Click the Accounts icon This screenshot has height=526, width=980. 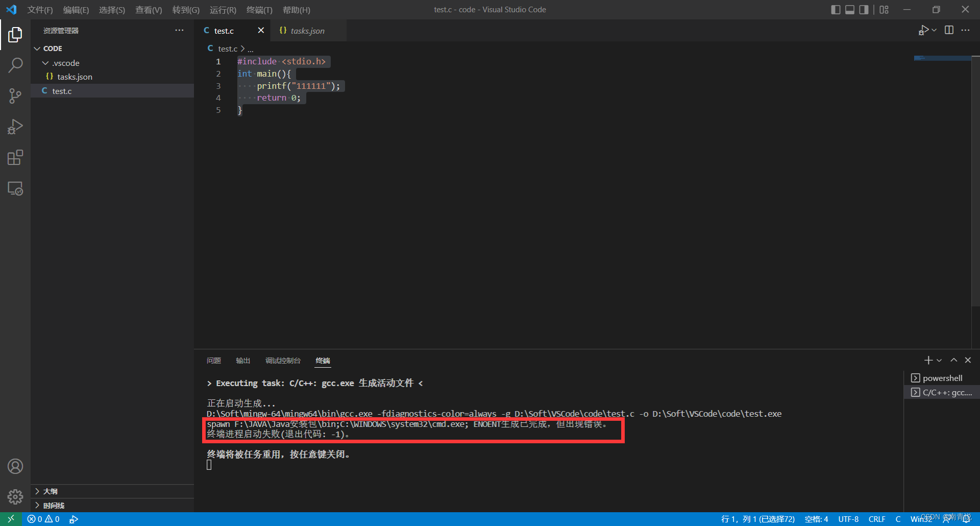[15, 466]
